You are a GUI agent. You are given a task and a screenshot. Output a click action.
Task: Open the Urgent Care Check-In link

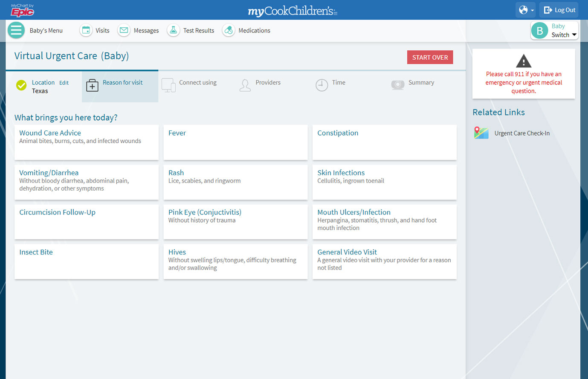pos(522,133)
